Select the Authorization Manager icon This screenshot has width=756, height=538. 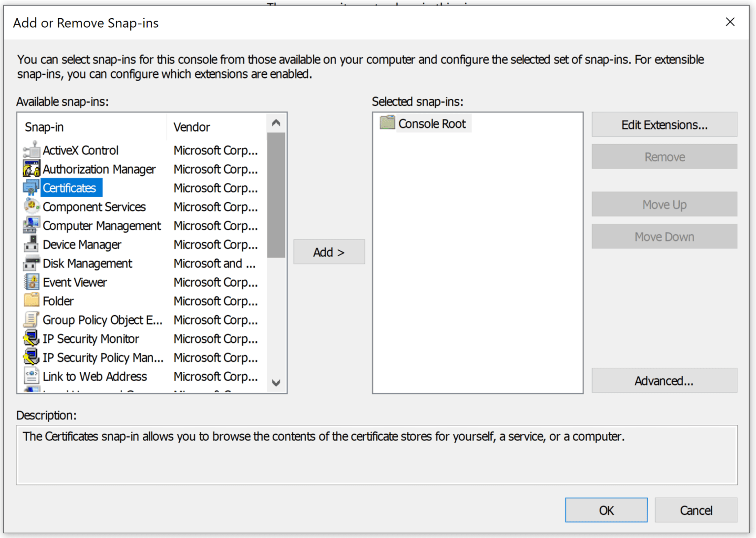(x=31, y=169)
